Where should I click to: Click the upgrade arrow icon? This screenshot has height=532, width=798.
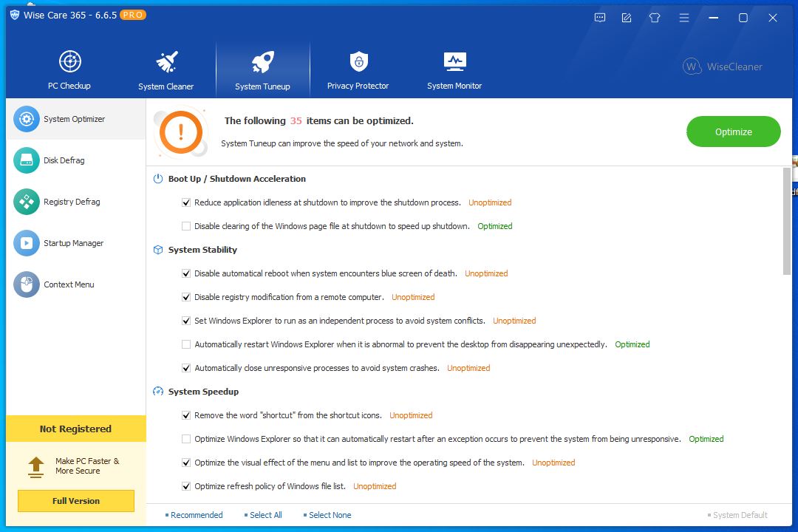pos(35,467)
